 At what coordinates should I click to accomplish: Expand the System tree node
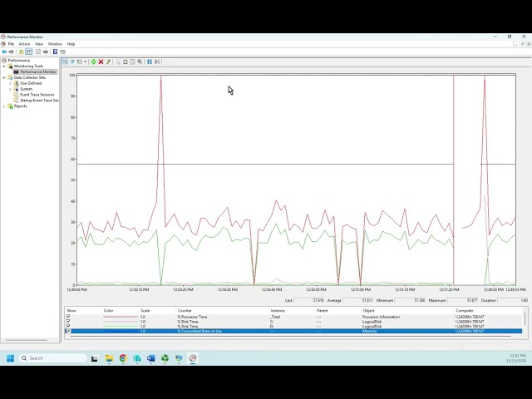coord(10,89)
